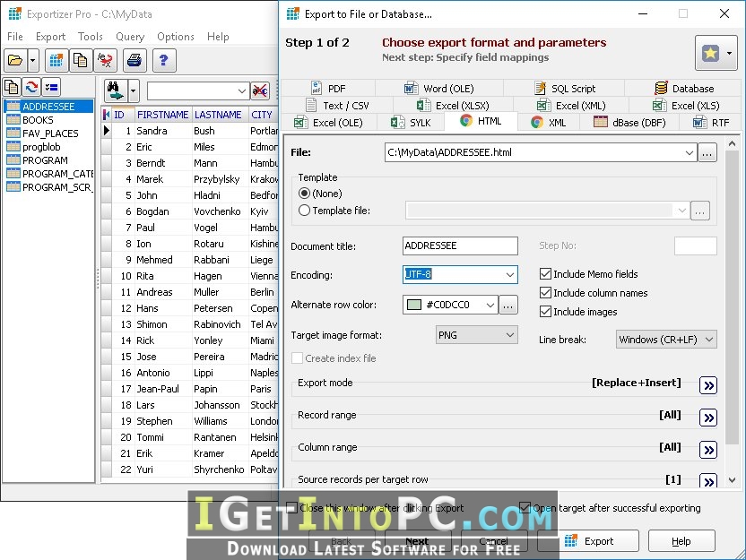This screenshot has height=560, width=746.
Task: Toggle the Include column names checkbox
Action: click(x=545, y=293)
